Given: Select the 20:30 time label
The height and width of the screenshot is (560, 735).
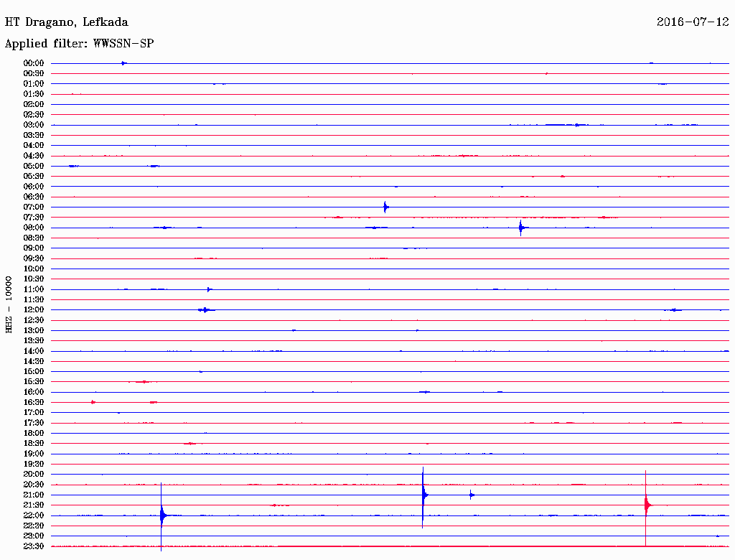Looking at the screenshot, I should [x=34, y=485].
